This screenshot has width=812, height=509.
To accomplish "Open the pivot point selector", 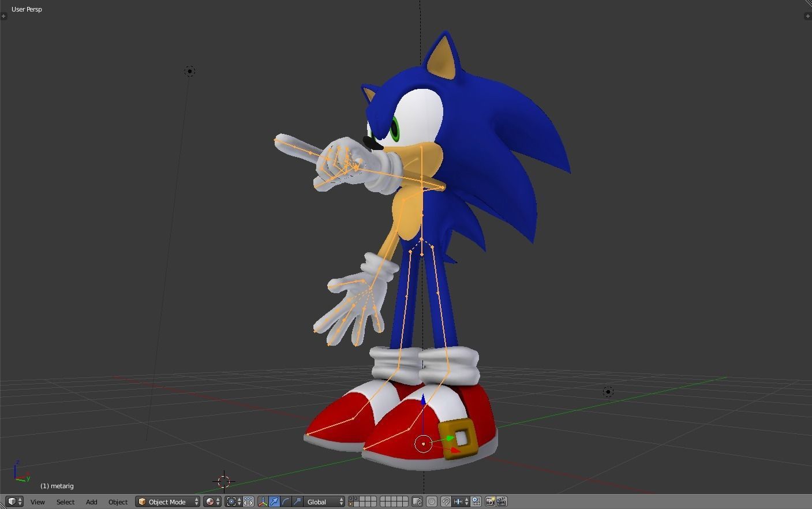I will point(233,501).
